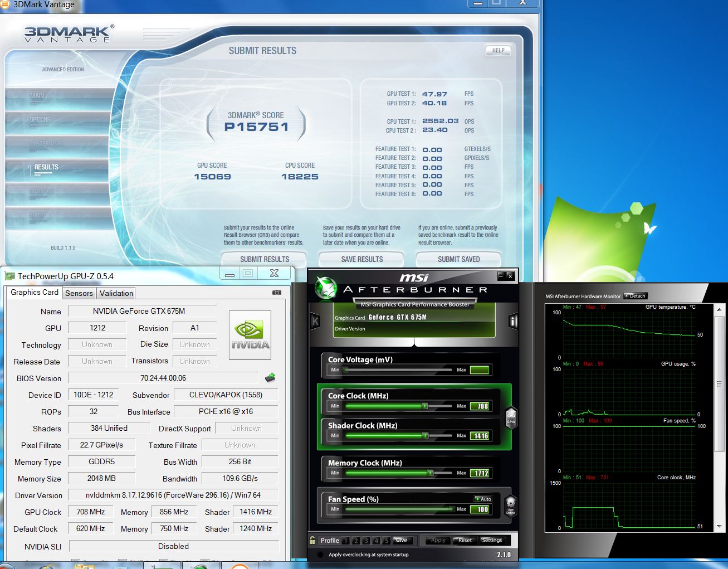Screen dimensions: 728x569
Task: Click the Driver Version field in GPU-Z
Action: tap(173, 495)
